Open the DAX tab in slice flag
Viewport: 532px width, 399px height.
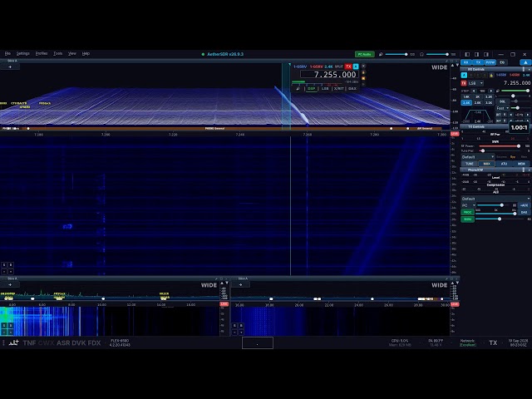pyautogui.click(x=352, y=89)
